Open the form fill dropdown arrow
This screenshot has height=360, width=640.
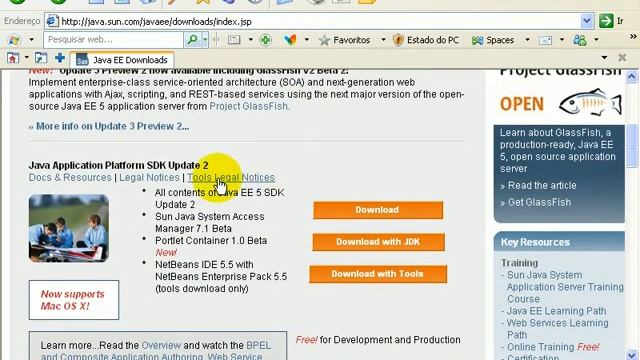point(250,40)
